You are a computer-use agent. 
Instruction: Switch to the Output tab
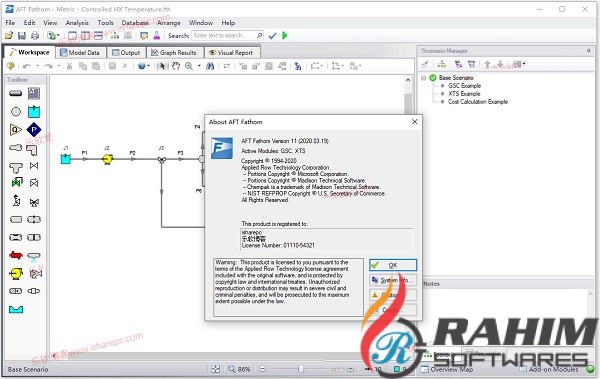click(x=126, y=52)
